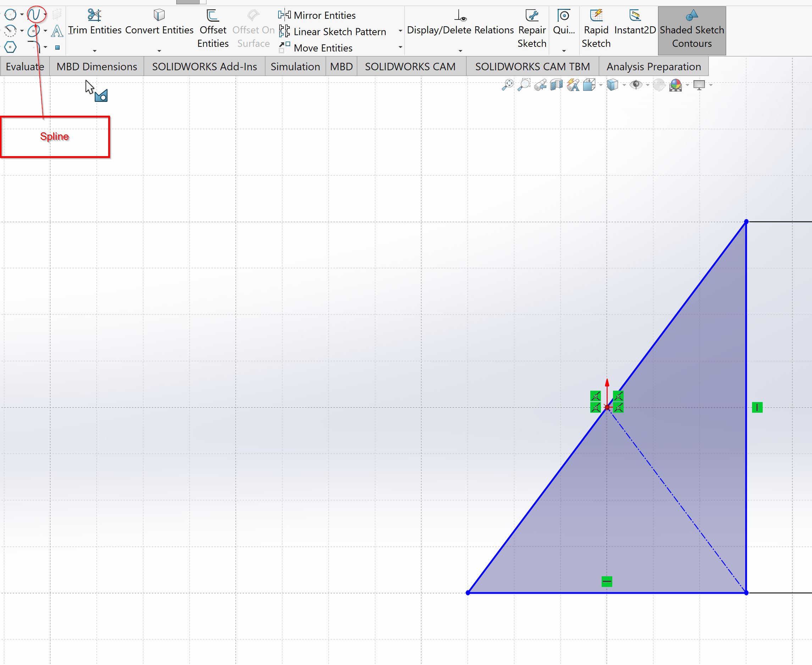Expand Spline tool dropdown arrow
This screenshot has width=812, height=665.
45,15
